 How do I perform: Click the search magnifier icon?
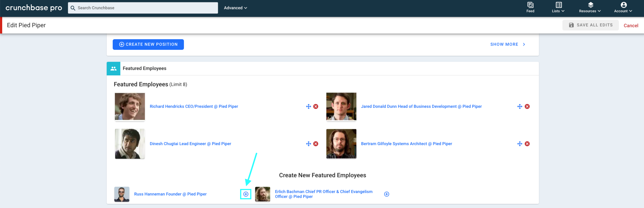(73, 8)
